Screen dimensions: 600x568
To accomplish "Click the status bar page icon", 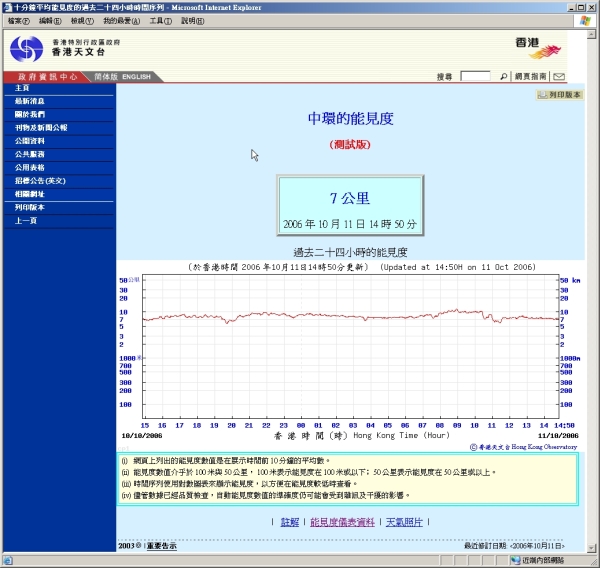I will click(8, 560).
